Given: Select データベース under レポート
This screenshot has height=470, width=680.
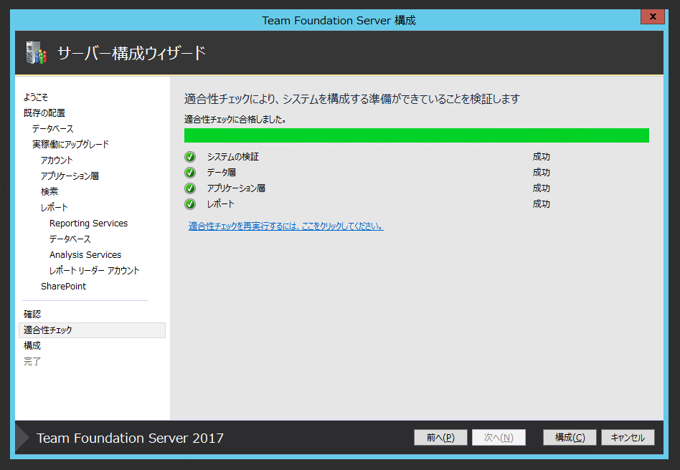Looking at the screenshot, I should point(70,239).
